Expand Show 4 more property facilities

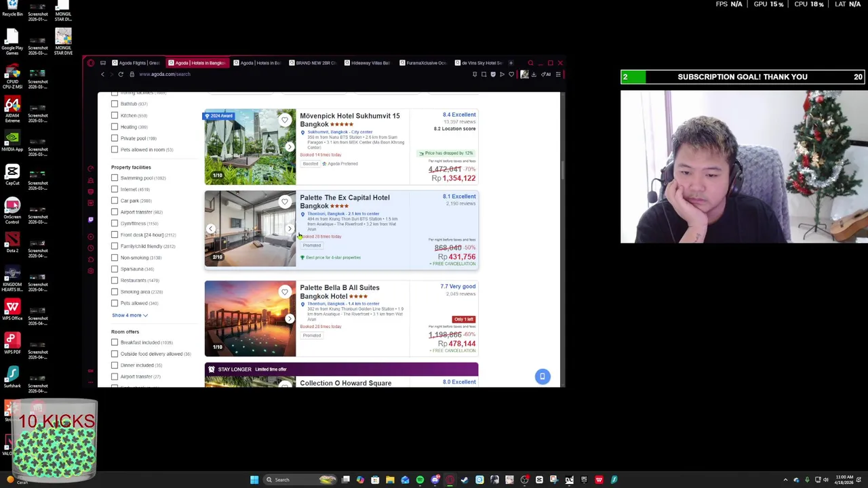pos(130,315)
